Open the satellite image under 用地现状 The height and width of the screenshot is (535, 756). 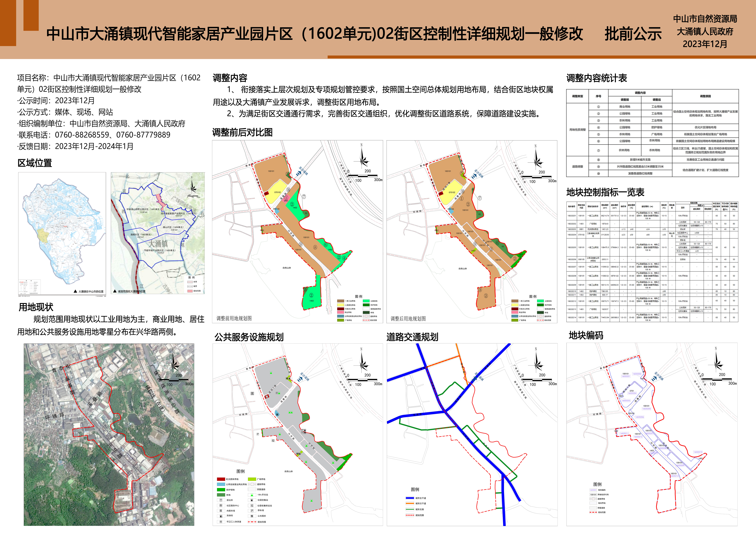coord(109,434)
